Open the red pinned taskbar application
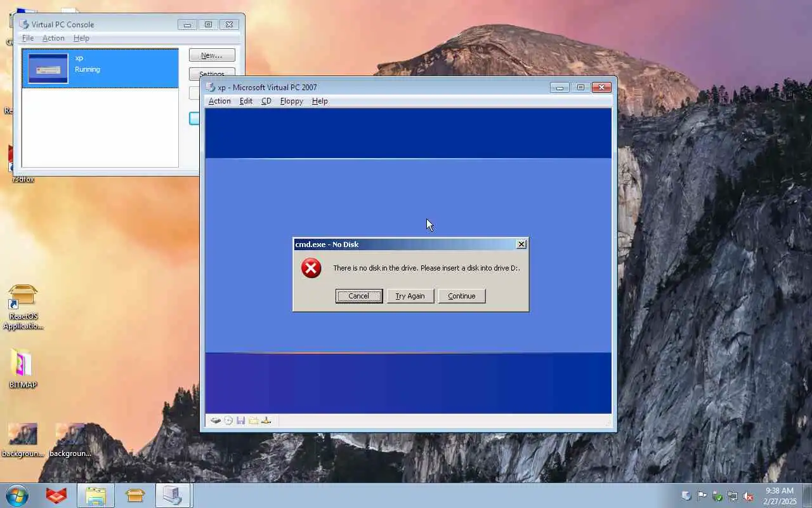 click(x=56, y=495)
